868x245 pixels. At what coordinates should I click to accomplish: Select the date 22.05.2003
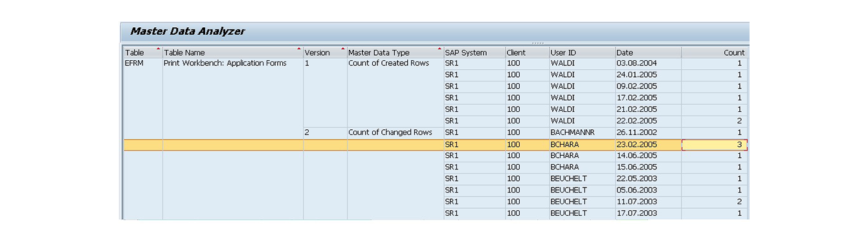(x=648, y=179)
